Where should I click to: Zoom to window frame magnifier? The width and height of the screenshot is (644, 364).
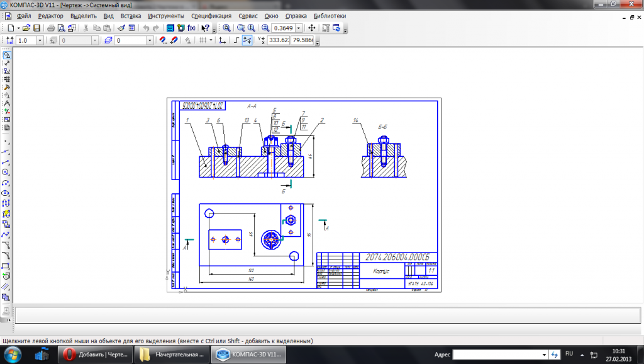tap(241, 28)
